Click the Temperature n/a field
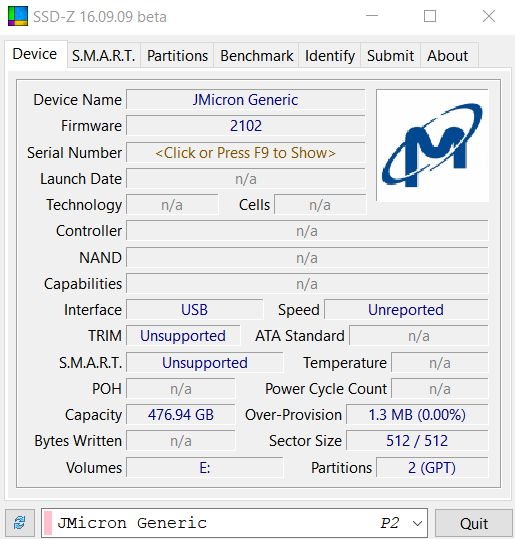 pos(440,363)
